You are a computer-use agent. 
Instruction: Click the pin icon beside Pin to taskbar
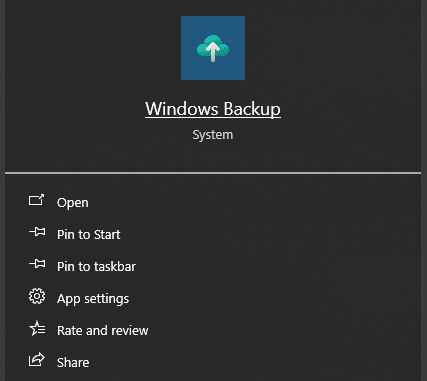click(37, 264)
